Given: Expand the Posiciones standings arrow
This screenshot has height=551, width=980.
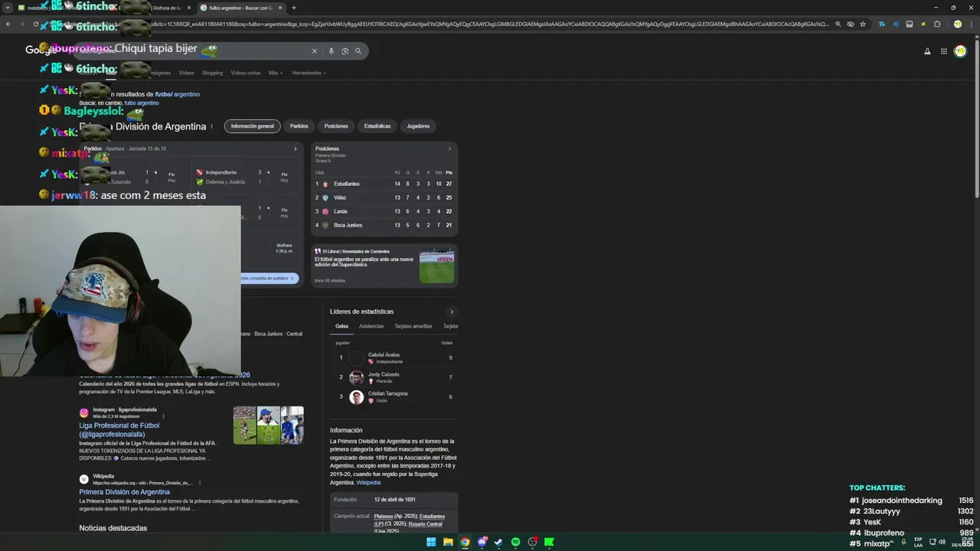Looking at the screenshot, I should pyautogui.click(x=449, y=148).
